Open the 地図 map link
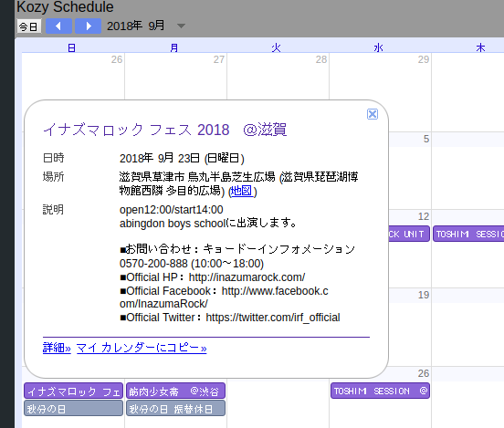Screen dimensions: 504x428 (241, 191)
